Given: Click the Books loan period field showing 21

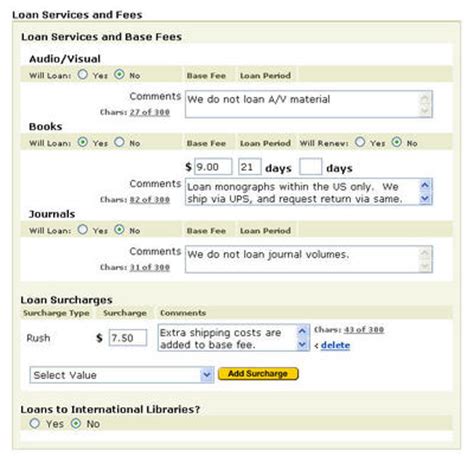Looking at the screenshot, I should pyautogui.click(x=250, y=167).
